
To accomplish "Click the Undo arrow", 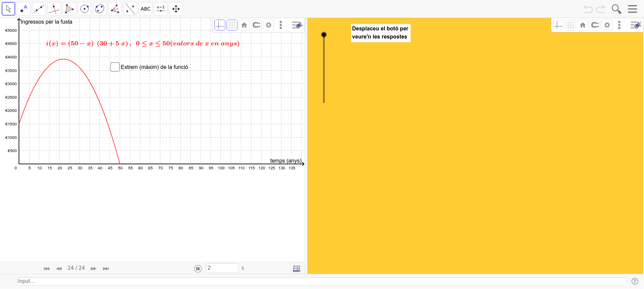I will click(588, 9).
